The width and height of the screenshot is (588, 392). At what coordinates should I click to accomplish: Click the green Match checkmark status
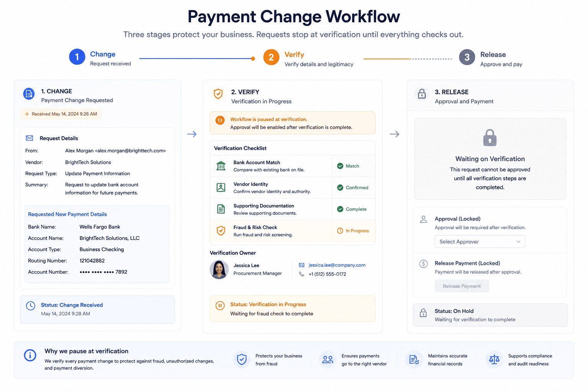[348, 166]
